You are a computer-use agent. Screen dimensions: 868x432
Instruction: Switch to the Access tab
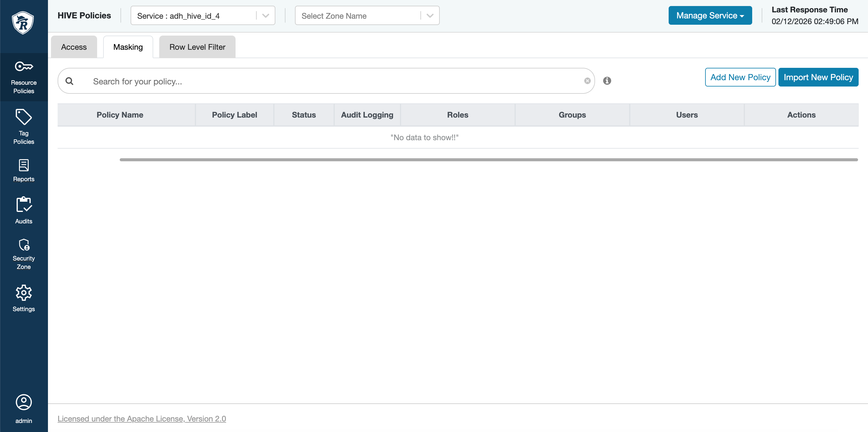click(x=74, y=47)
